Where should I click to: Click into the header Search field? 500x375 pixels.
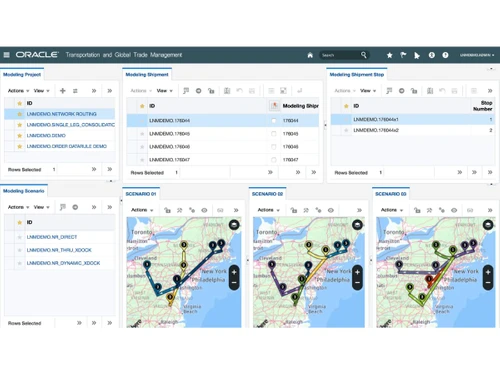tap(340, 55)
